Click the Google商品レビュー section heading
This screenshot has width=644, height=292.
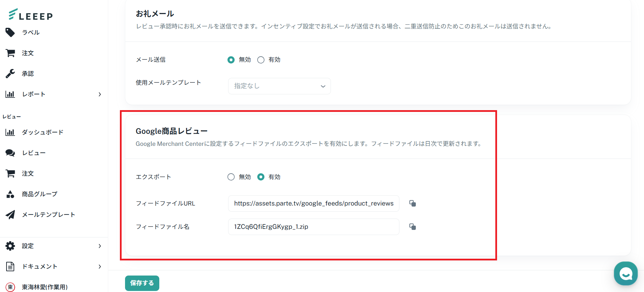point(172,131)
